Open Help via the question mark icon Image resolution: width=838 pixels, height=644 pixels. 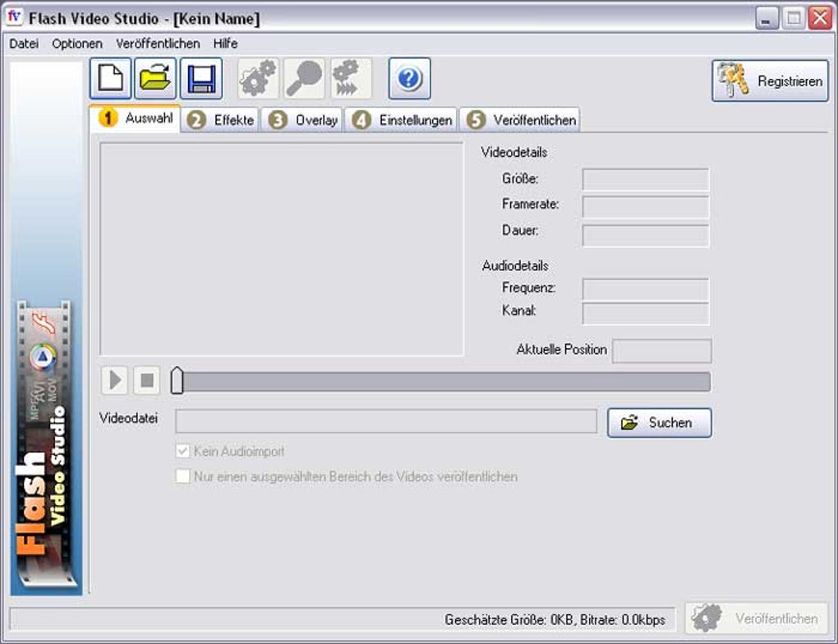pyautogui.click(x=408, y=78)
